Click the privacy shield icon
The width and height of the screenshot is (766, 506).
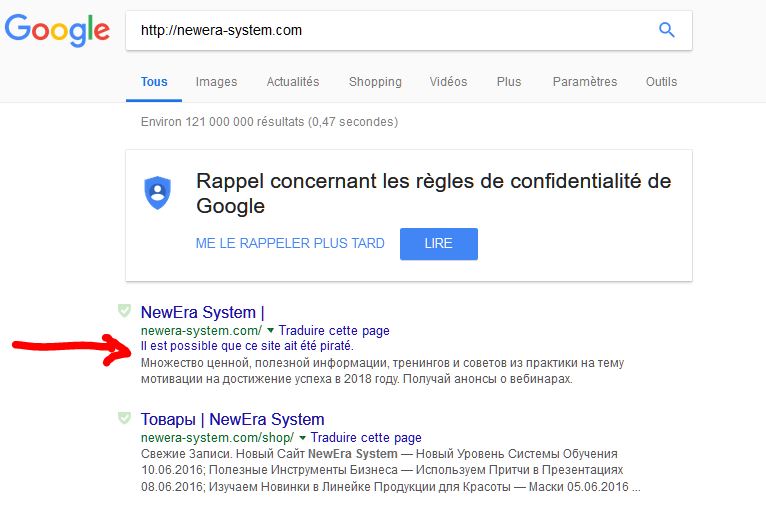tap(157, 193)
